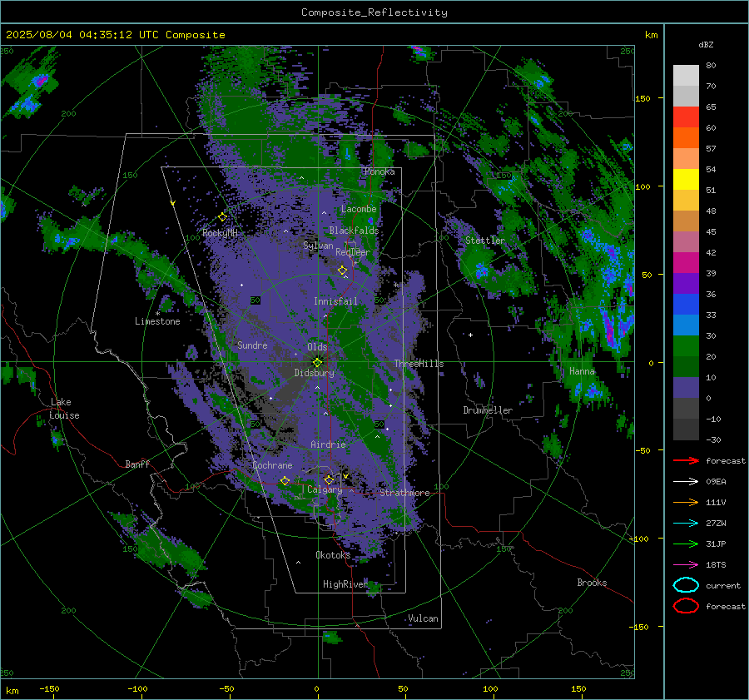Click the Lake Louise label
The height and width of the screenshot is (700, 749).
coord(65,409)
